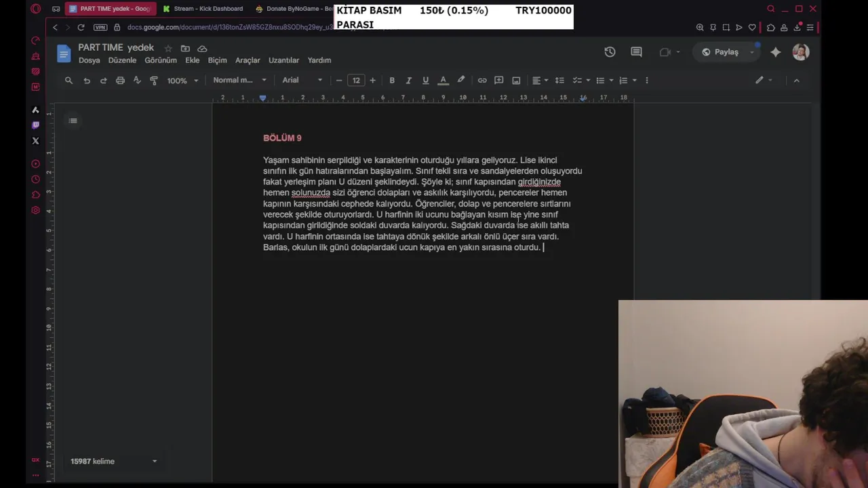This screenshot has width=868, height=488.
Task: Open browser extensions puzzle icon
Action: [771, 27]
